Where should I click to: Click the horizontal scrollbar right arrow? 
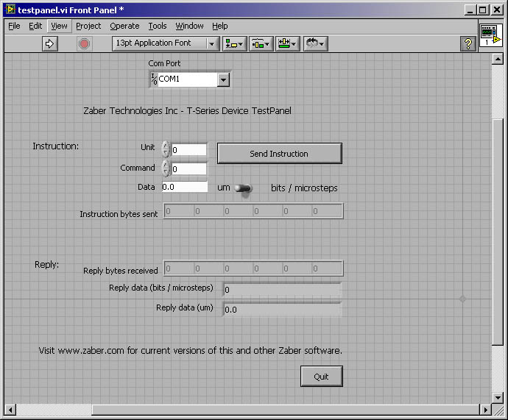click(x=485, y=410)
